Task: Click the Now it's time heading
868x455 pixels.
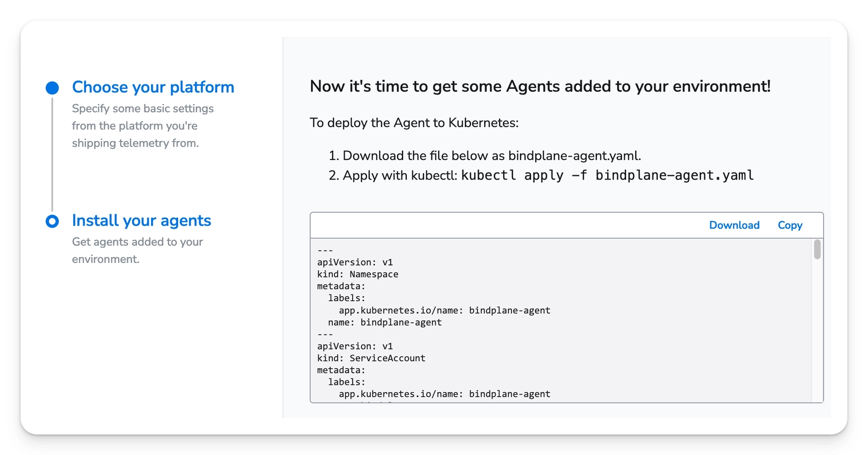Action: (x=540, y=86)
